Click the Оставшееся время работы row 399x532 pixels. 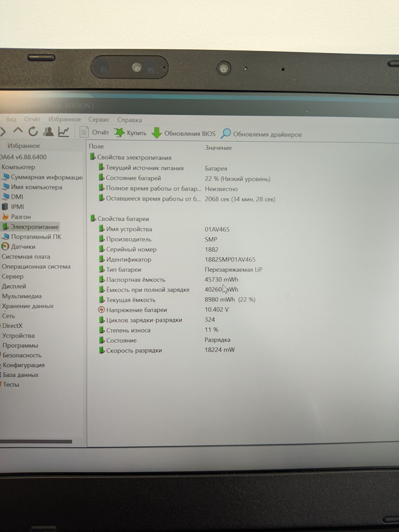pos(187,199)
